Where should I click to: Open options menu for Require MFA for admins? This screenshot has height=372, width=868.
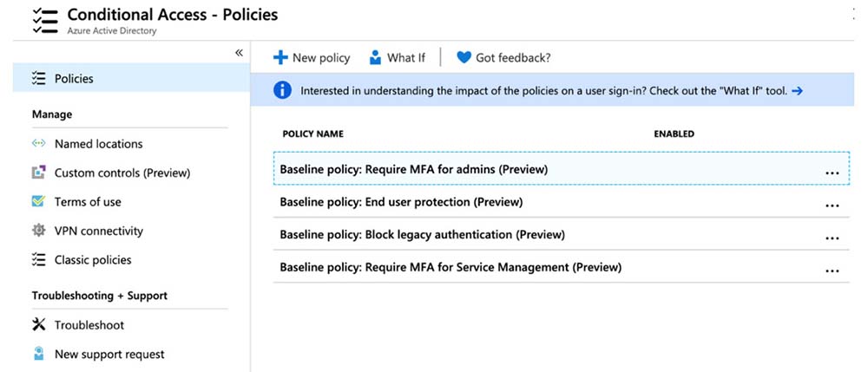pyautogui.click(x=832, y=173)
